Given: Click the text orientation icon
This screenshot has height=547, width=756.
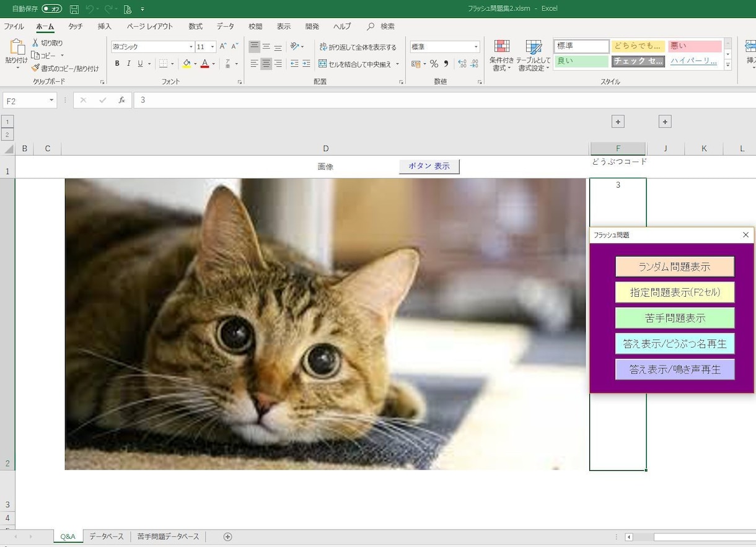Looking at the screenshot, I should [x=295, y=46].
